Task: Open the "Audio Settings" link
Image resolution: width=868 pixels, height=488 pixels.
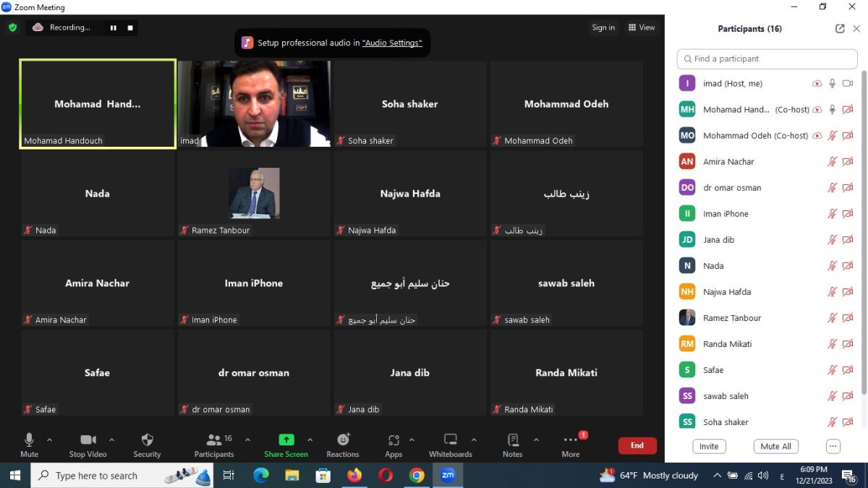Action: (x=391, y=43)
